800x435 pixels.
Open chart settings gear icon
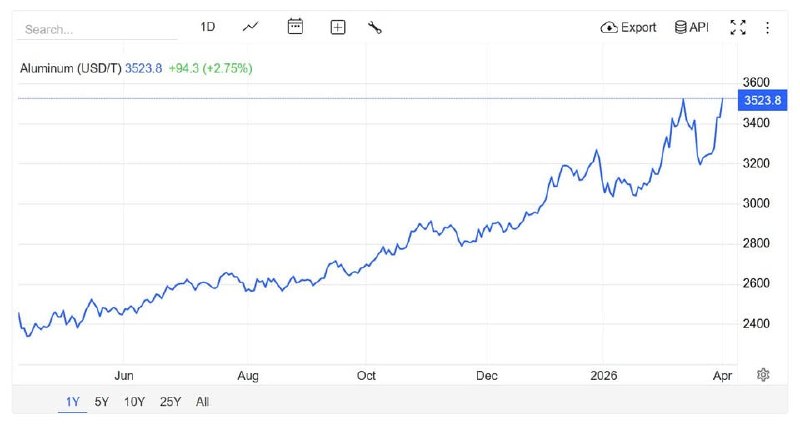763,374
